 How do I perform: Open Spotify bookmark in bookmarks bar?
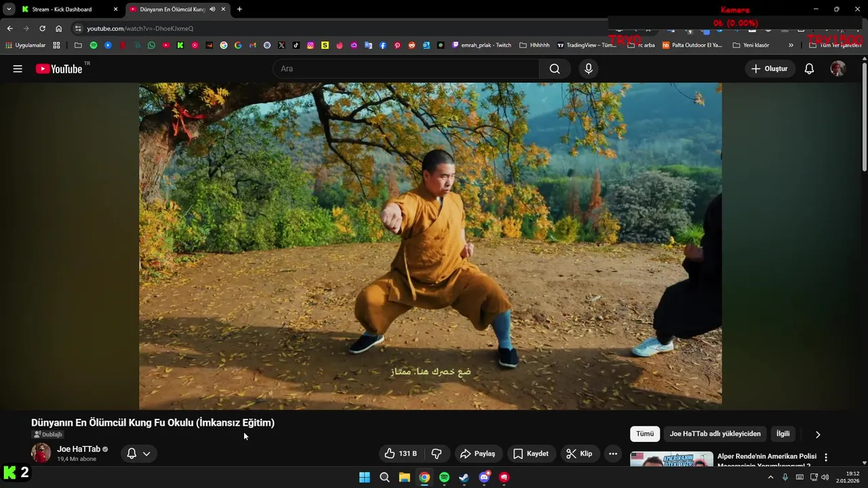pyautogui.click(x=94, y=45)
